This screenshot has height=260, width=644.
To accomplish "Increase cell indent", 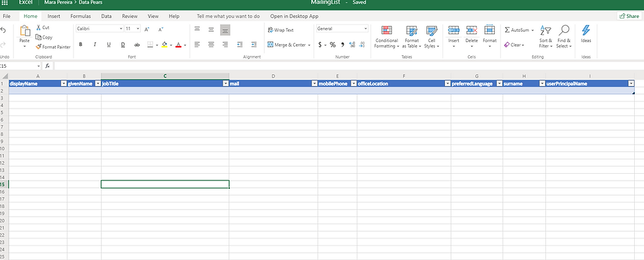I will [254, 45].
